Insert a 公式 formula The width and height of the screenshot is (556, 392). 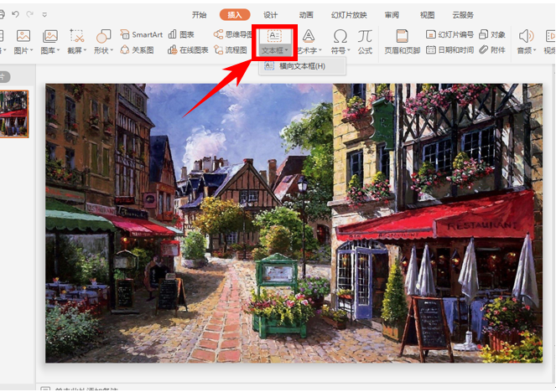[x=365, y=42]
